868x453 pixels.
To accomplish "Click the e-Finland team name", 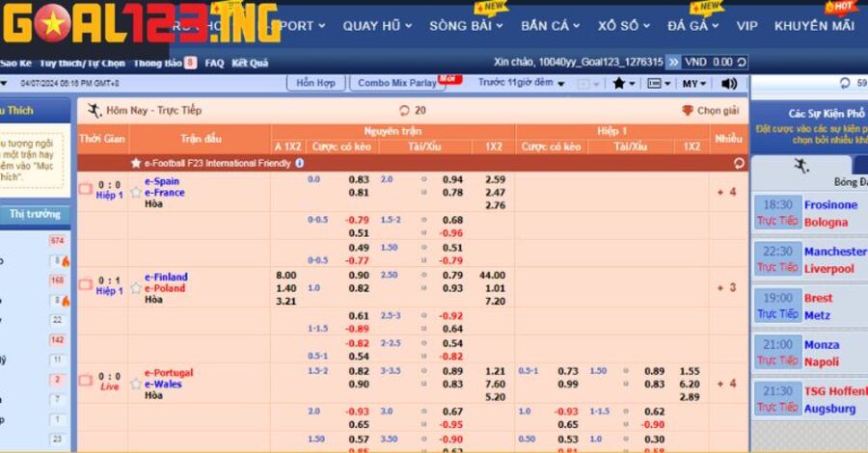I will click(166, 278).
